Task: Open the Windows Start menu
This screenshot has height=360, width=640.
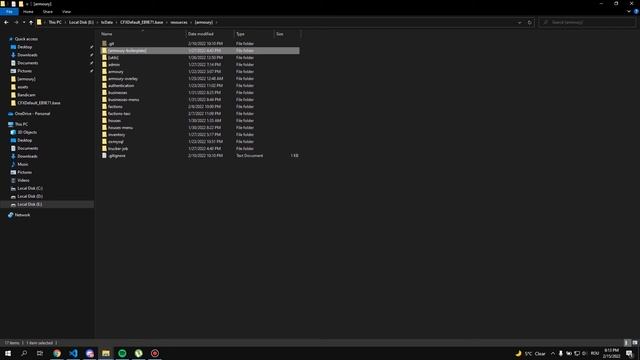Action: click(x=8, y=353)
